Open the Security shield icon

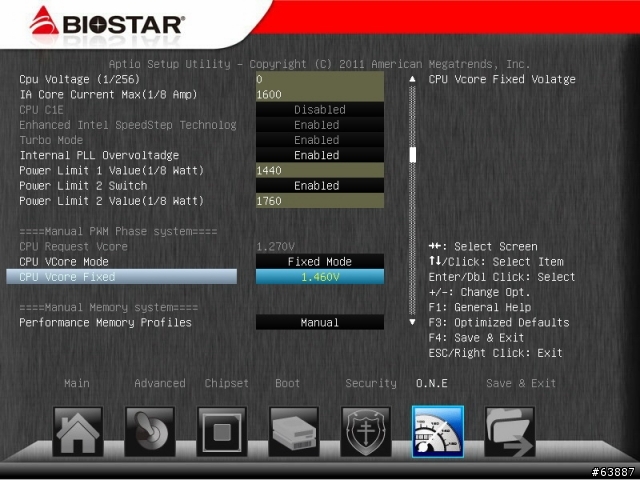click(x=366, y=431)
